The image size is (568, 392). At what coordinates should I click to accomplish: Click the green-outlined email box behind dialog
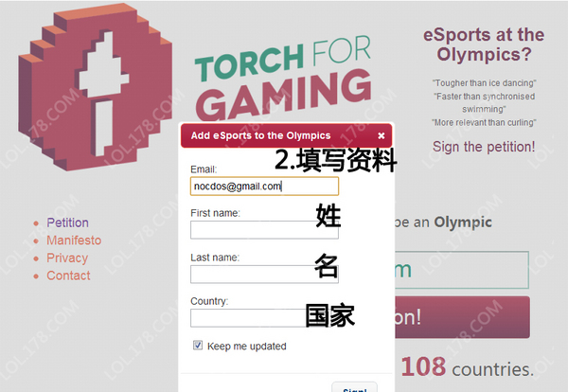pyautogui.click(x=462, y=270)
